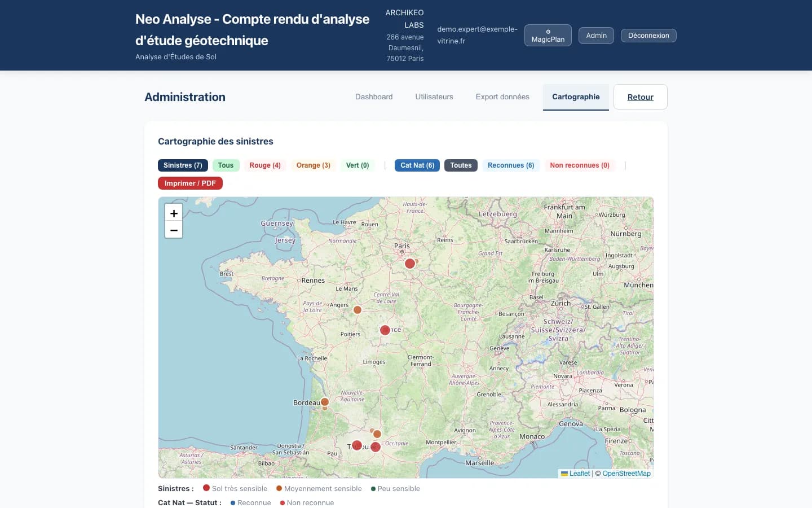Click the orange marker near Angers
The image size is (812, 508).
358,310
